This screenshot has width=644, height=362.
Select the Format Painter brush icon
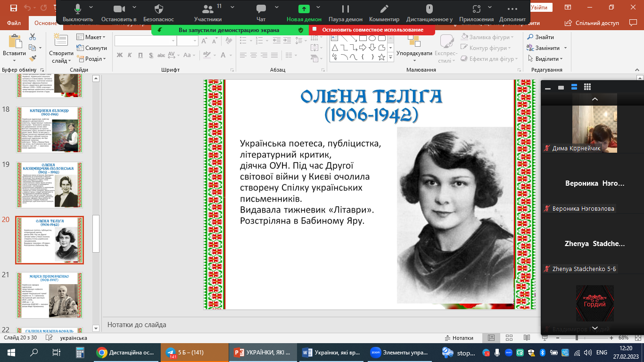coord(33,58)
